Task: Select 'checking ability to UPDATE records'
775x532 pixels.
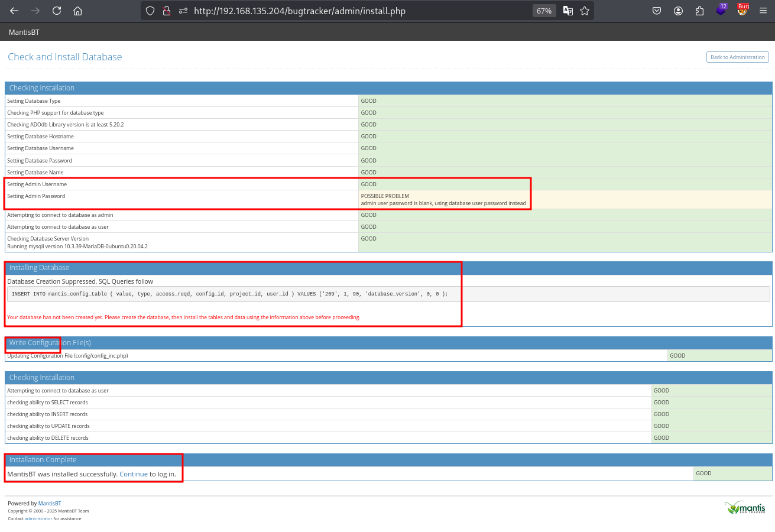Action: (48, 426)
